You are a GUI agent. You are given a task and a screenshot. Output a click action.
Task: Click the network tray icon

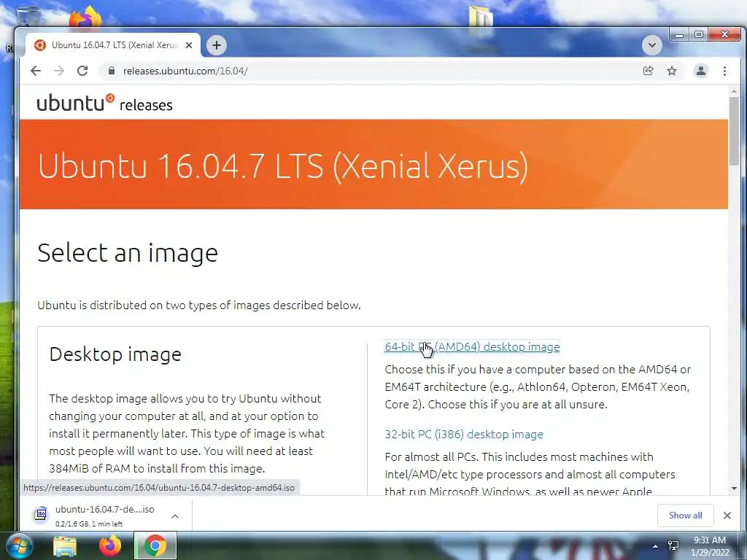(x=673, y=545)
